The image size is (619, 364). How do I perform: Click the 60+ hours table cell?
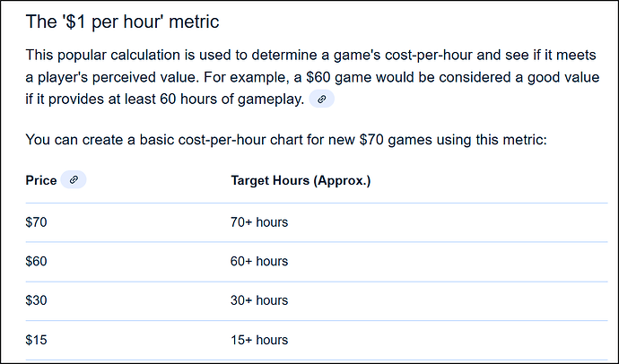259,261
